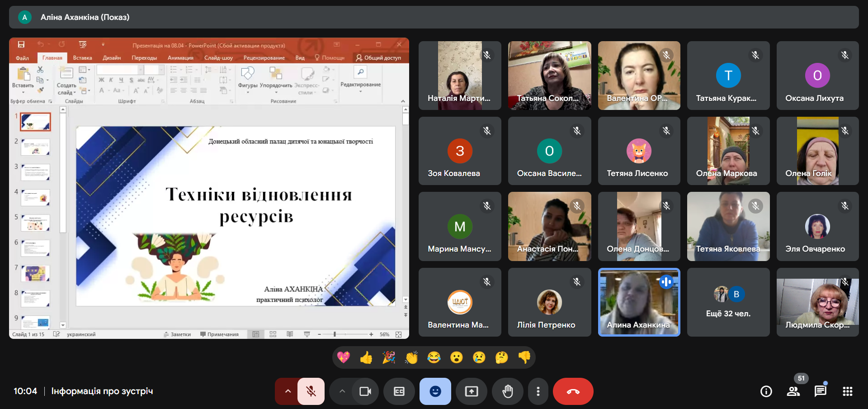Click Зоя Ковалева participant tile
Image resolution: width=868 pixels, height=409 pixels.
pyautogui.click(x=460, y=151)
